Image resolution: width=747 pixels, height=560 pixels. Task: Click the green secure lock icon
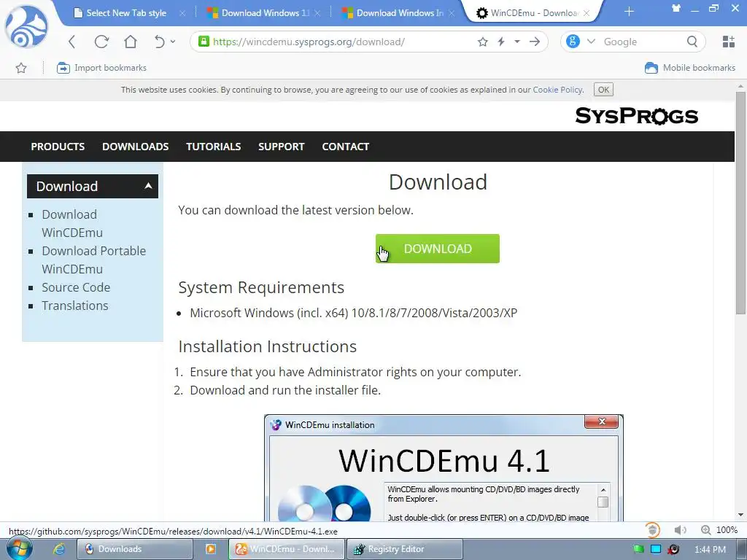pos(204,42)
